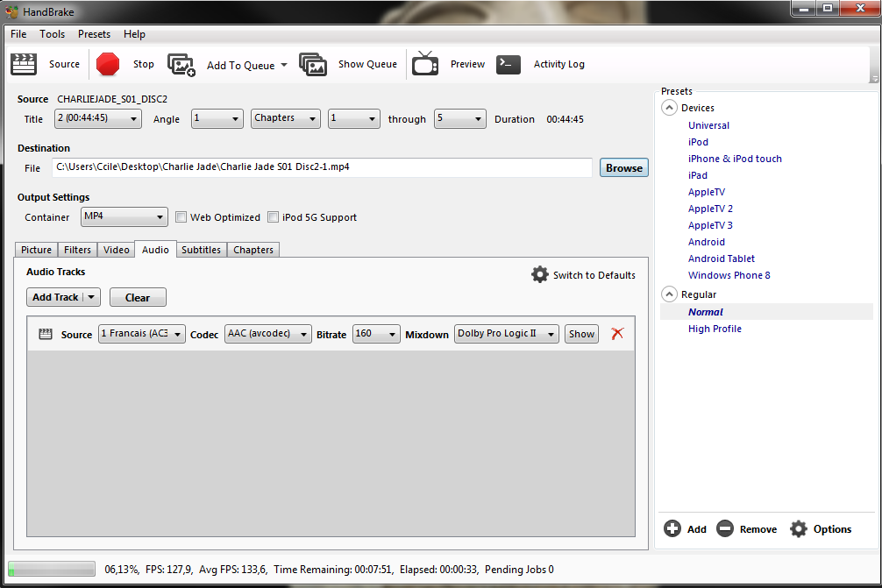The width and height of the screenshot is (882, 588).
Task: Expand the Mixdown Dolby Pro Logic II dropdown
Action: pyautogui.click(x=506, y=334)
